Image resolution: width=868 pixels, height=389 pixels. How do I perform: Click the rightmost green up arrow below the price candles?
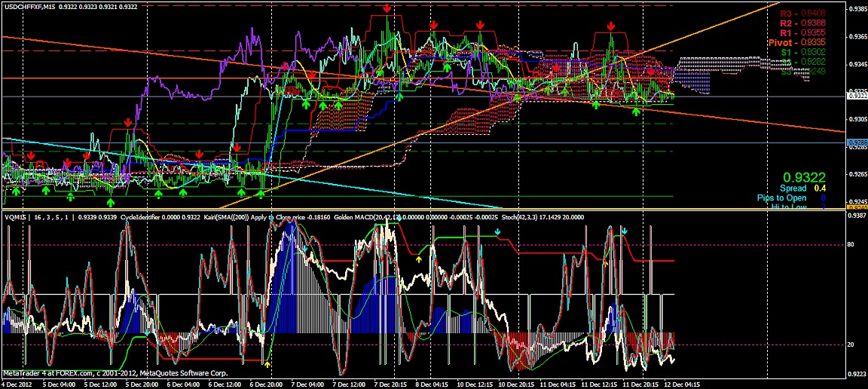click(637, 111)
